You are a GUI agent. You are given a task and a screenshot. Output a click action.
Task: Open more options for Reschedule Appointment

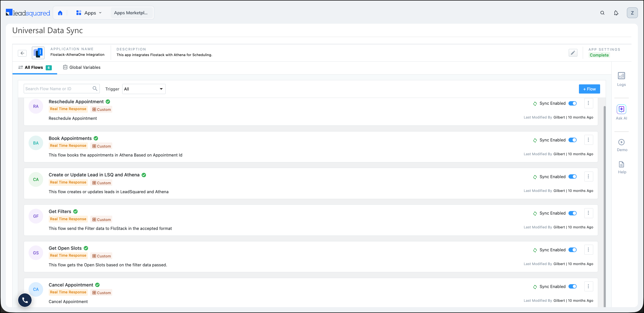tap(588, 103)
